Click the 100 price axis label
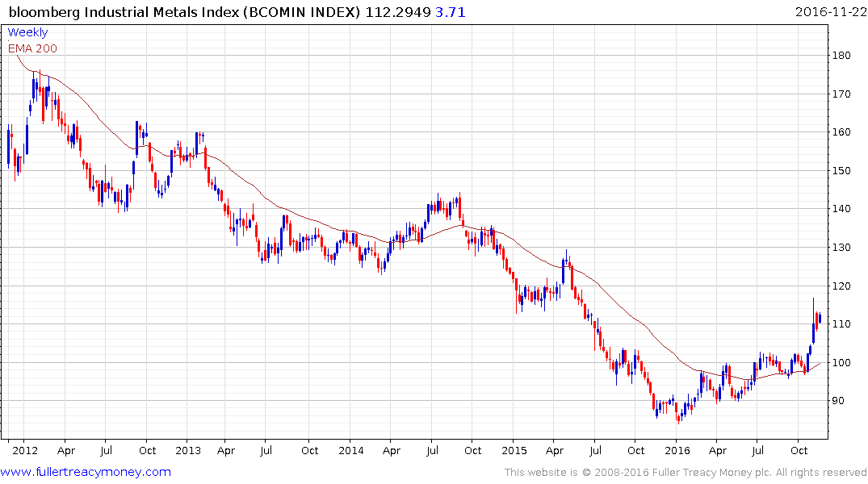The height and width of the screenshot is (484, 868). tap(841, 363)
